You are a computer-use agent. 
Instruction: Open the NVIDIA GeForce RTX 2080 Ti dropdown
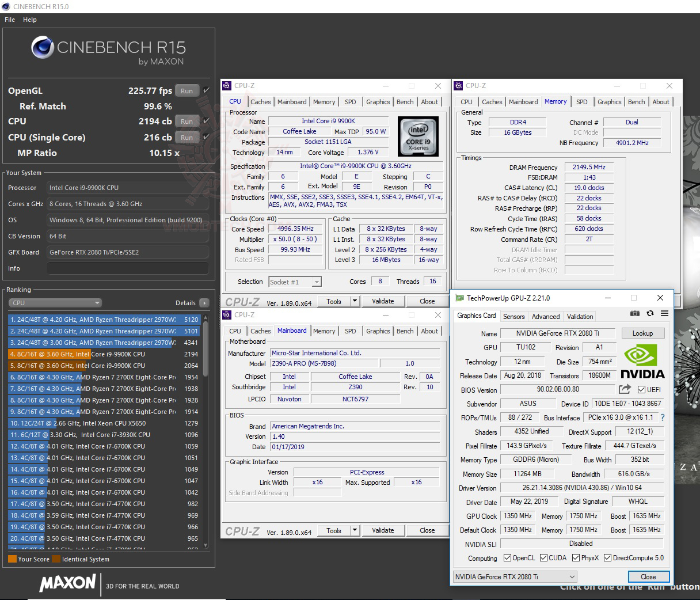tap(572, 576)
